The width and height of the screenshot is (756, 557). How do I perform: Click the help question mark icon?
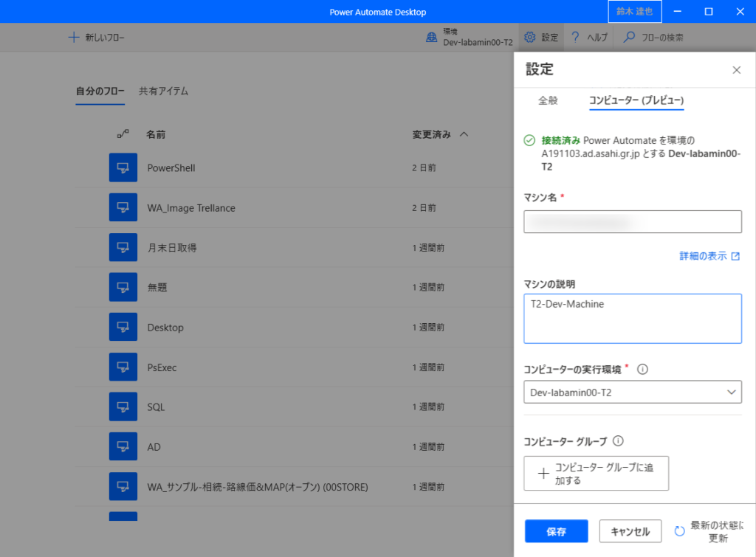(575, 37)
